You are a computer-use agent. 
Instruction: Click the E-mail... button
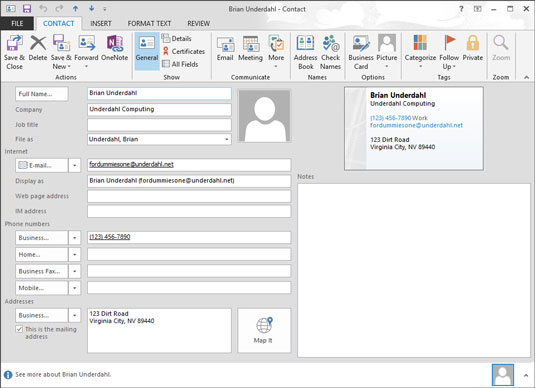pos(42,166)
